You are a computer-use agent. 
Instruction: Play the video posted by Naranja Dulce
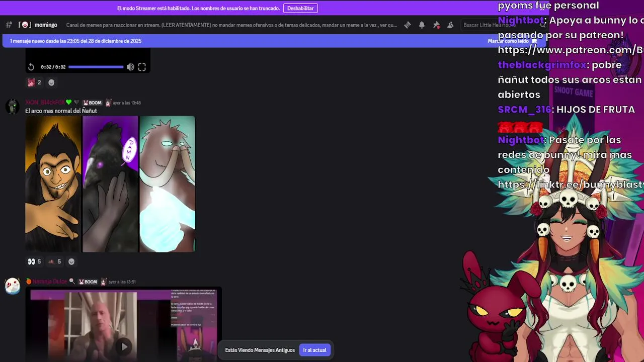click(124, 346)
